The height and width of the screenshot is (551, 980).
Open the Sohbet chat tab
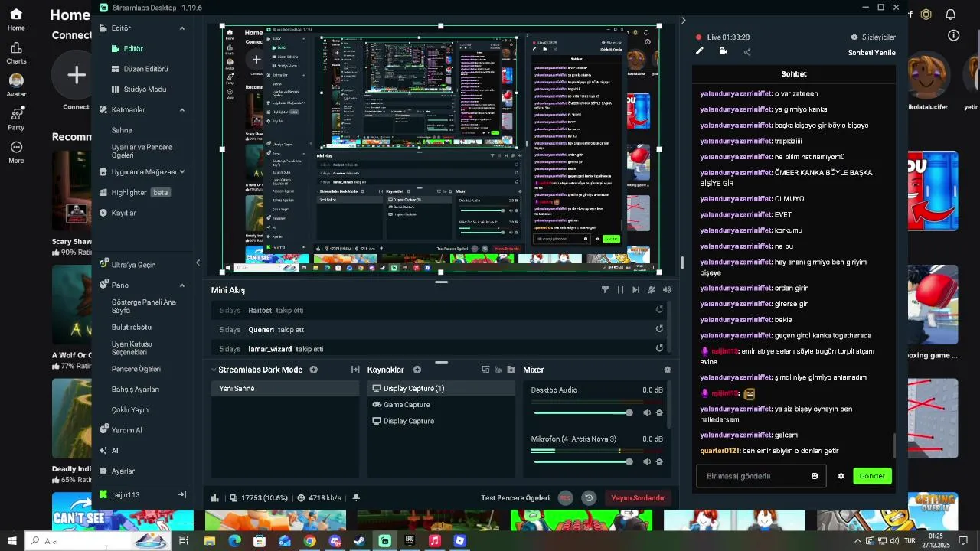pyautogui.click(x=794, y=73)
